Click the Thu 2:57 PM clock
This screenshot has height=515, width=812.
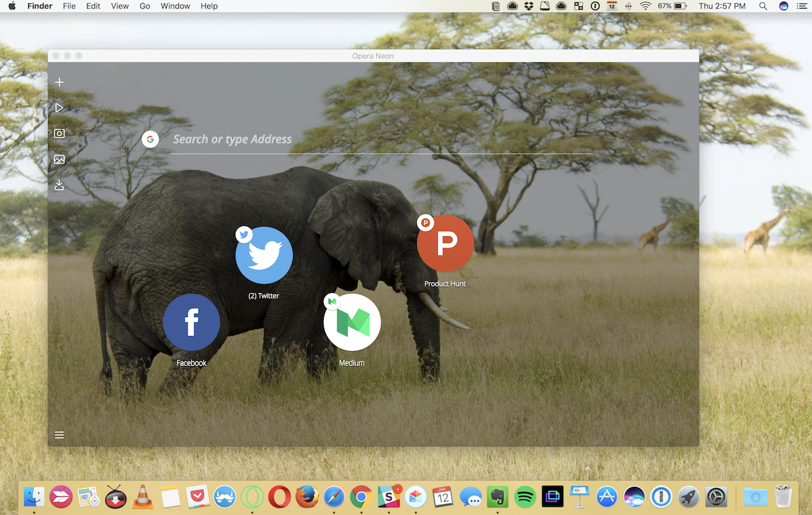(723, 6)
